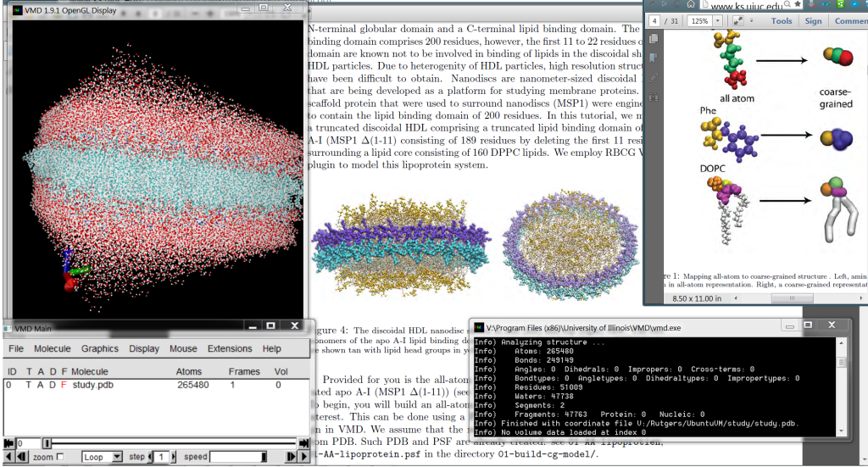Jump to the last animation frame in VMD

coord(302,442)
